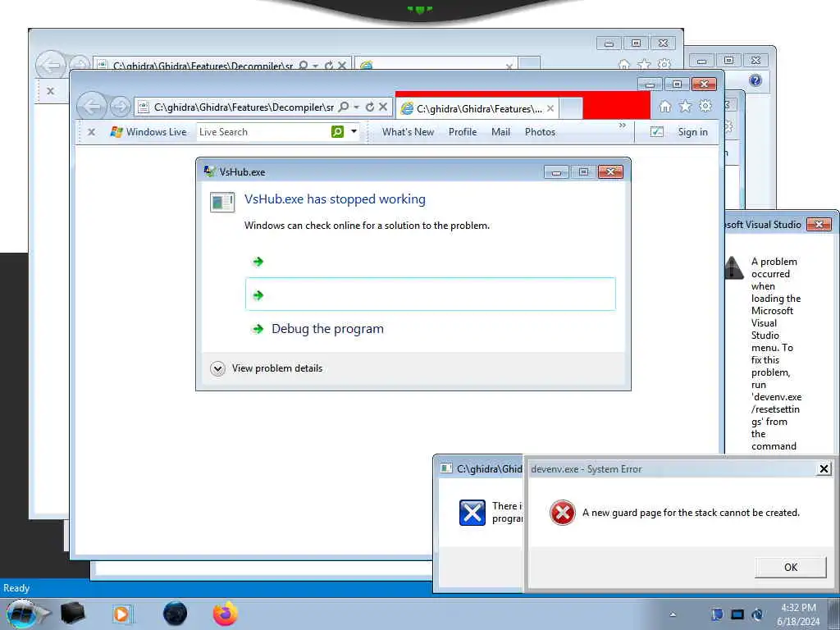Click the first green arrow option in VsHub dialog
This screenshot has height=630, width=840.
coord(258,262)
